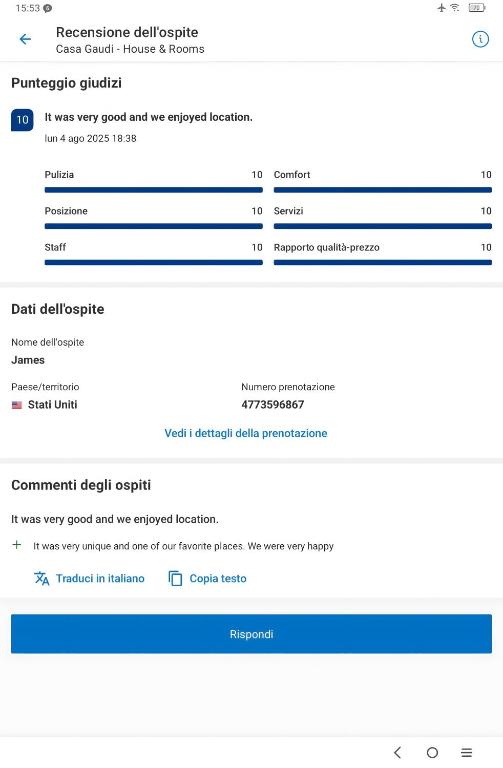
Task: Tap the United States flag icon
Action: 17,405
